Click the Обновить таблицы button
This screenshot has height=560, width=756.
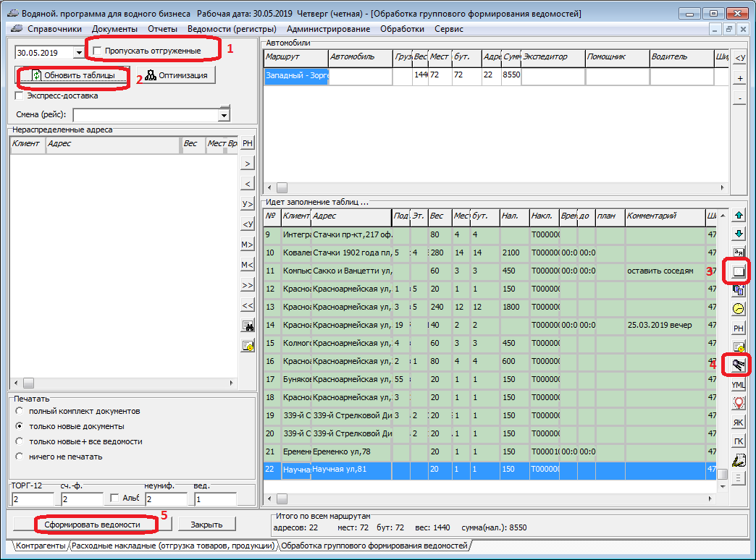(72, 75)
